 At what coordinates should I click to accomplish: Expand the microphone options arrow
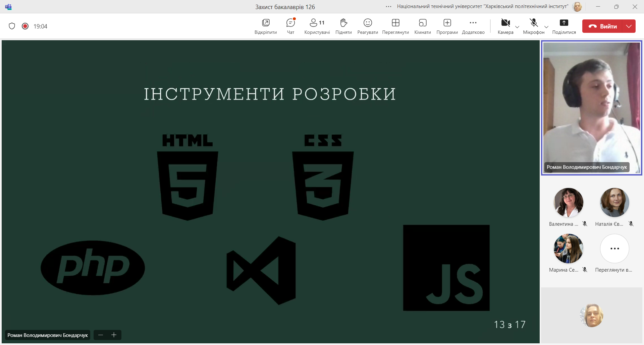tap(546, 27)
